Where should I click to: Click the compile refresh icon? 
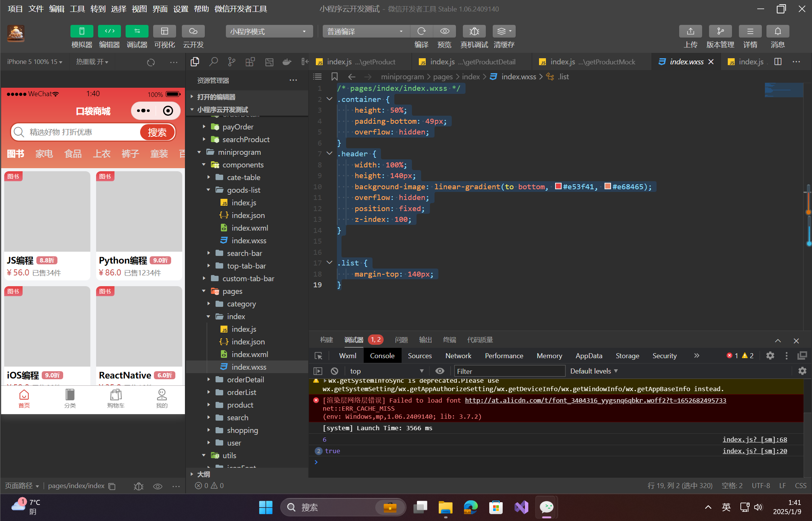click(x=421, y=31)
